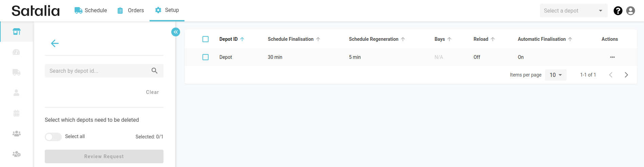Viewport: 644px width, 167px height.
Task: Click the back arrow in the left panel
Action: [x=55, y=43]
